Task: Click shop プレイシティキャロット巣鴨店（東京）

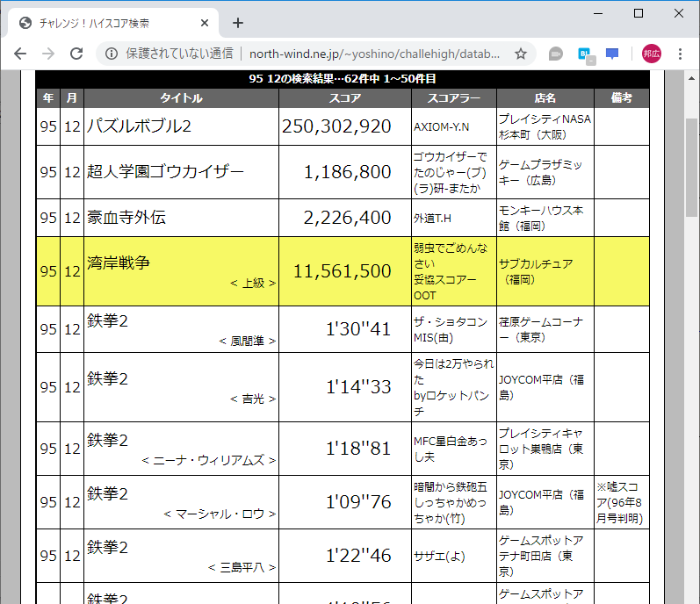Action: (x=541, y=449)
